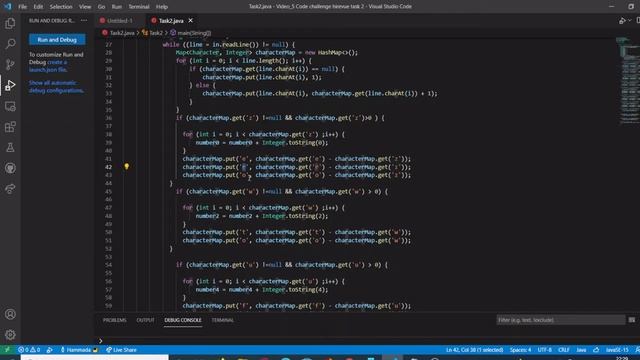Open the Source Control view
This screenshot has height=360, width=640.
(10, 64)
